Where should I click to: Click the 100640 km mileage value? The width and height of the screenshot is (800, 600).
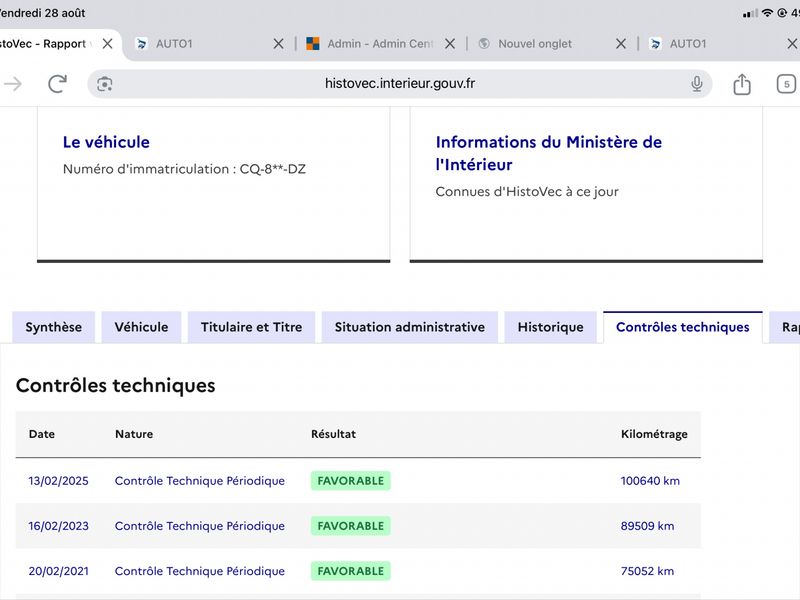650,481
